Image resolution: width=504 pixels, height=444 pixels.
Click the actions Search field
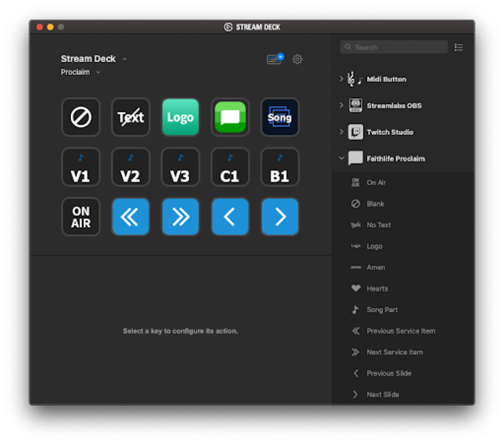[394, 47]
